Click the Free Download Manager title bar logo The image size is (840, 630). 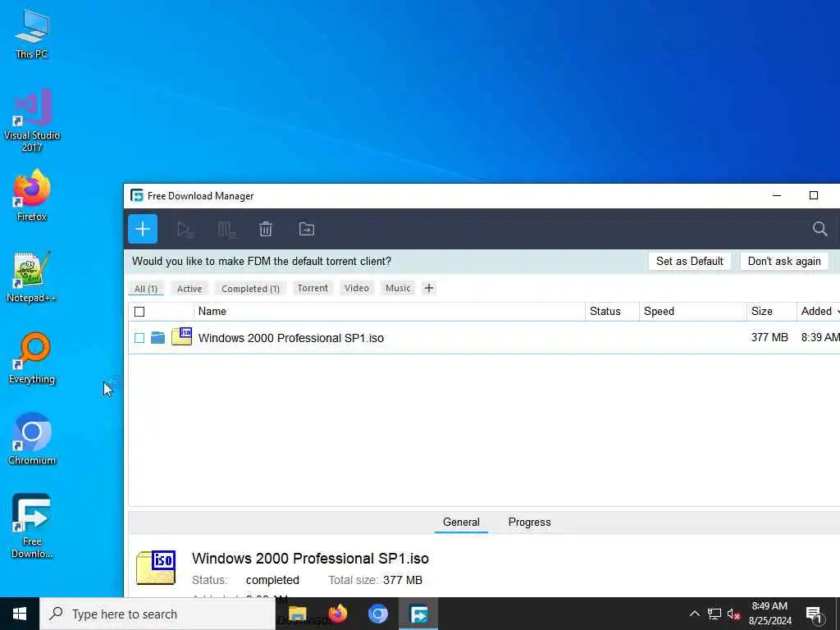[137, 195]
